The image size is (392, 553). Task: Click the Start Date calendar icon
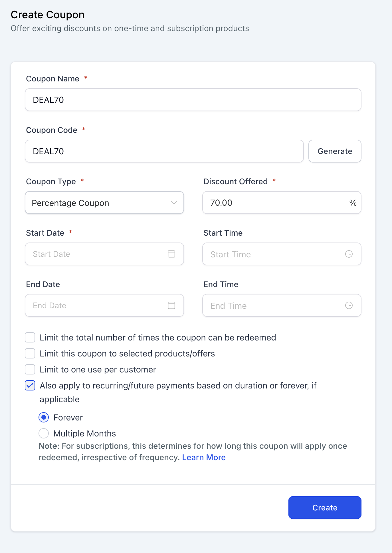171,254
